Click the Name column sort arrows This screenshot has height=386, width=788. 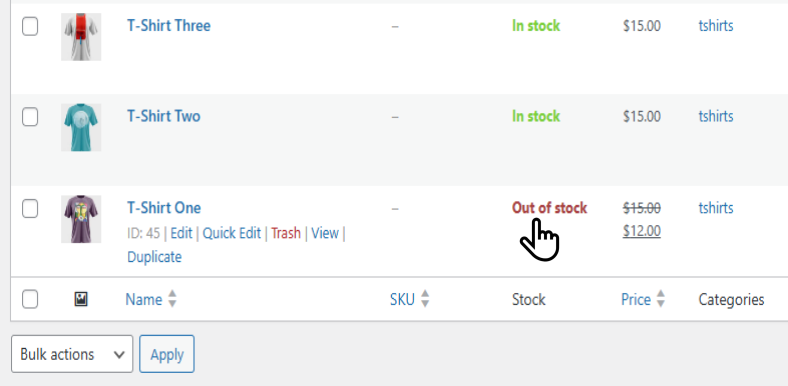tap(172, 299)
